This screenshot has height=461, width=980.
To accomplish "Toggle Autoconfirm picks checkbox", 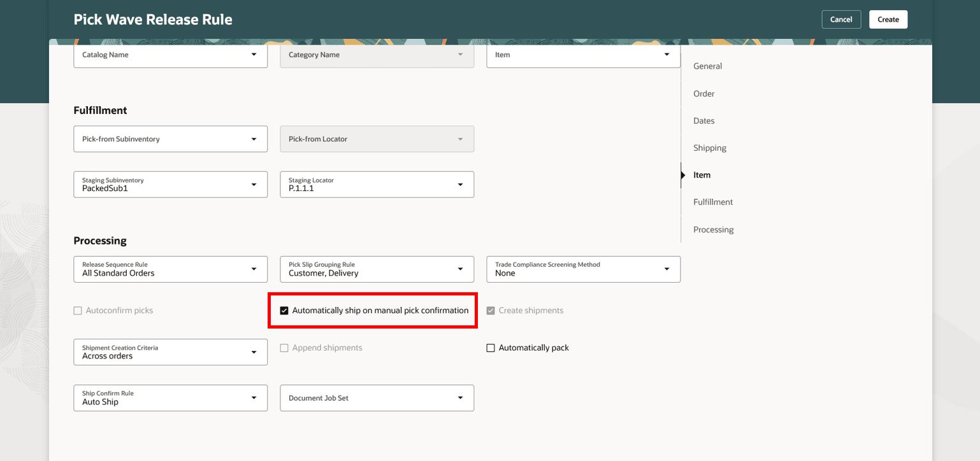I will point(78,311).
